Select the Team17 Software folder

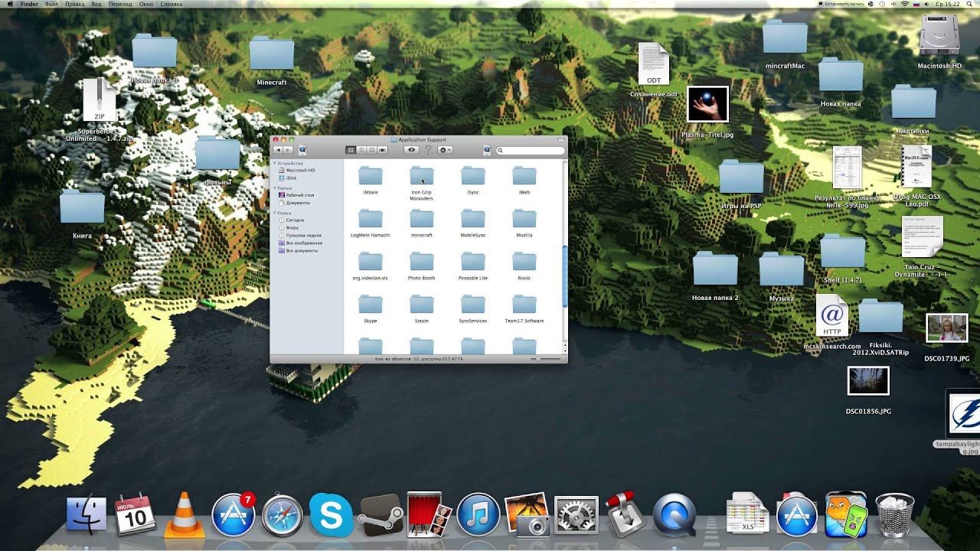524,305
